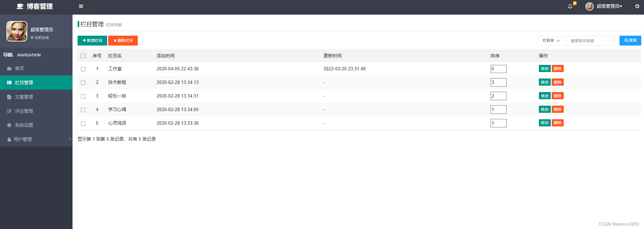Click the sort order field for 技术教程
Viewport: 644px width, 229px height.
pos(498,82)
